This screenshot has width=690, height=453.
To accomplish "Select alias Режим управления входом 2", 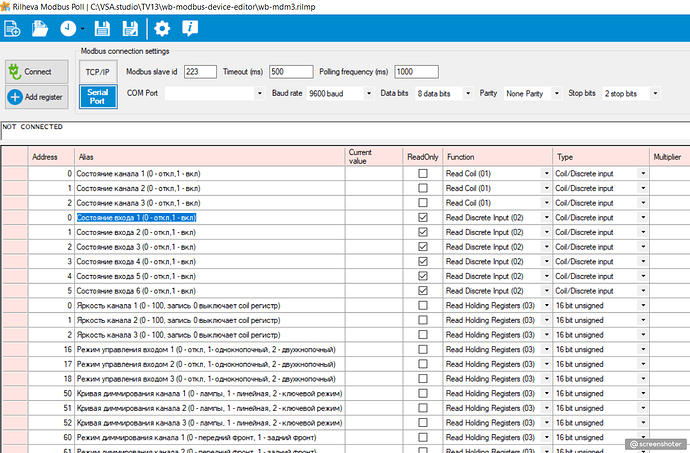I will tap(209, 364).
